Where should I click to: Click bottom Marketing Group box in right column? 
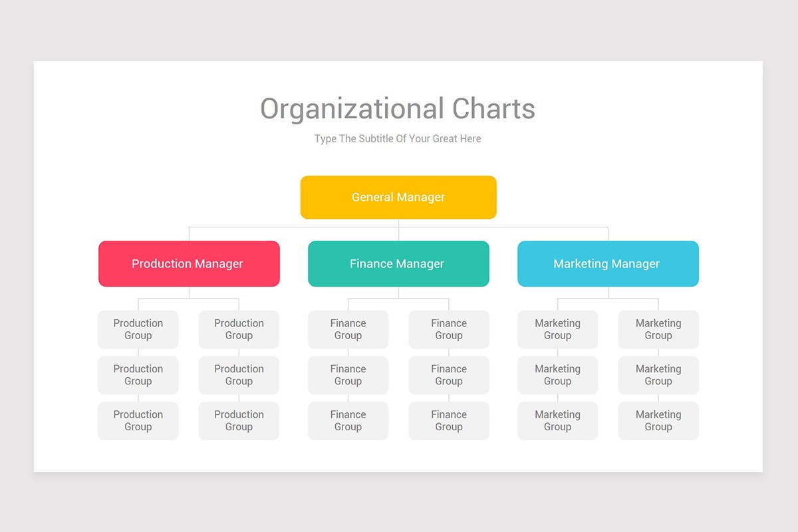tap(658, 420)
